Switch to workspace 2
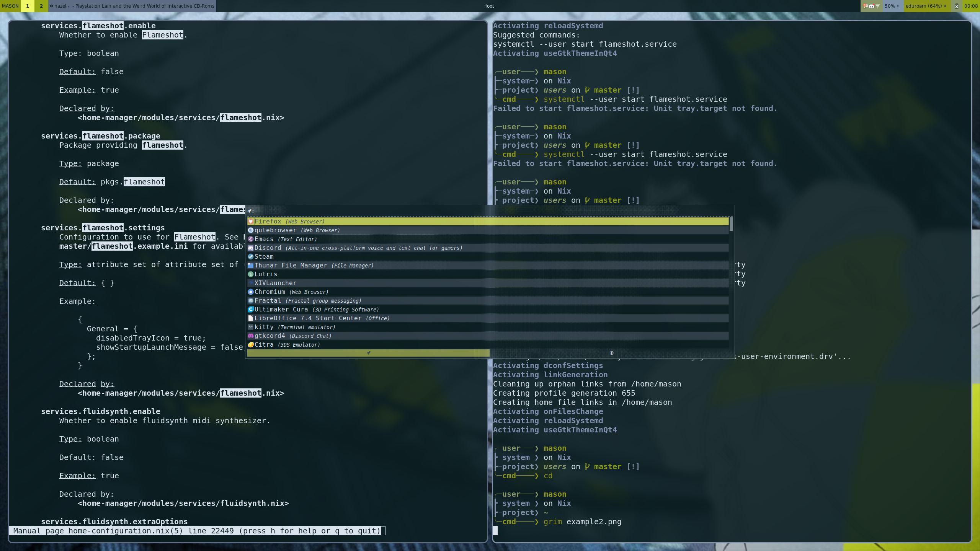Viewport: 980px width, 551px height. [41, 6]
